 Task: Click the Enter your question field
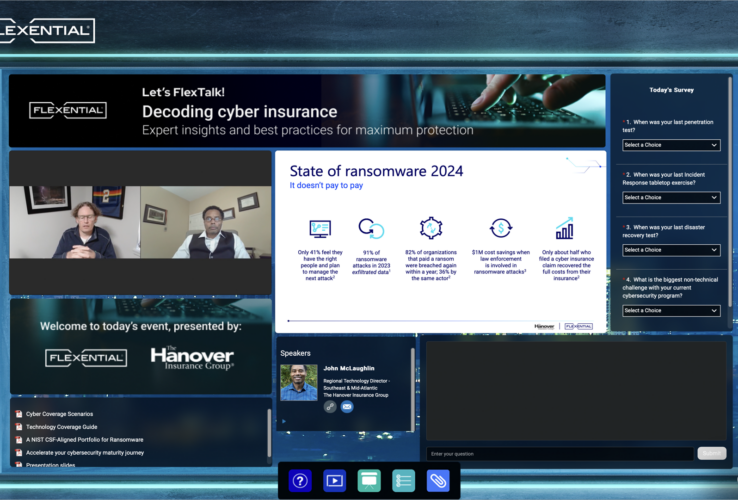coord(560,454)
